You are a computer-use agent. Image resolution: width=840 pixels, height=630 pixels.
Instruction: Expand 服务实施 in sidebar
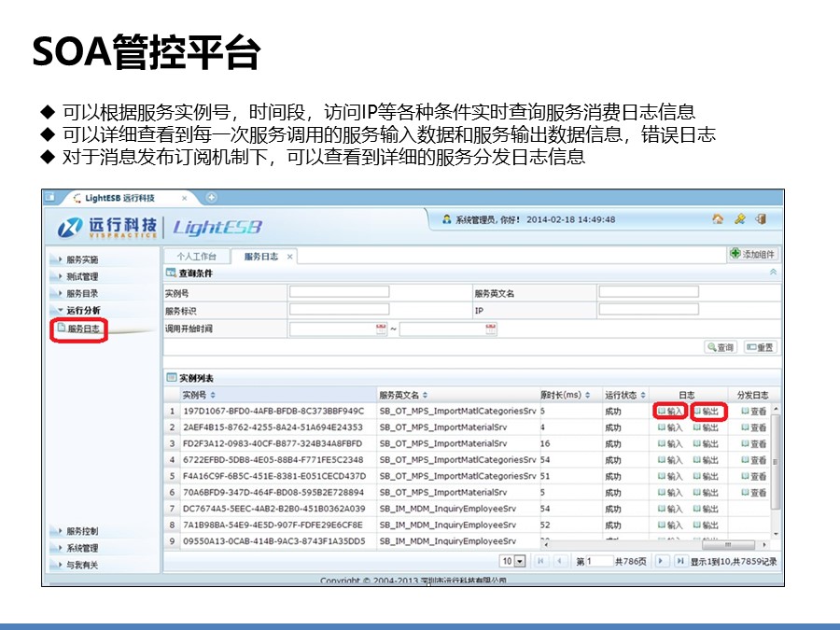[82, 259]
